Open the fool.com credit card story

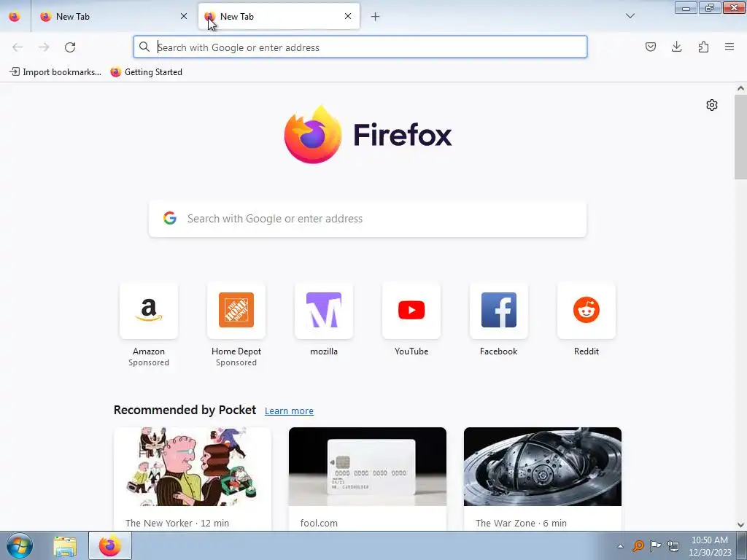pos(368,467)
